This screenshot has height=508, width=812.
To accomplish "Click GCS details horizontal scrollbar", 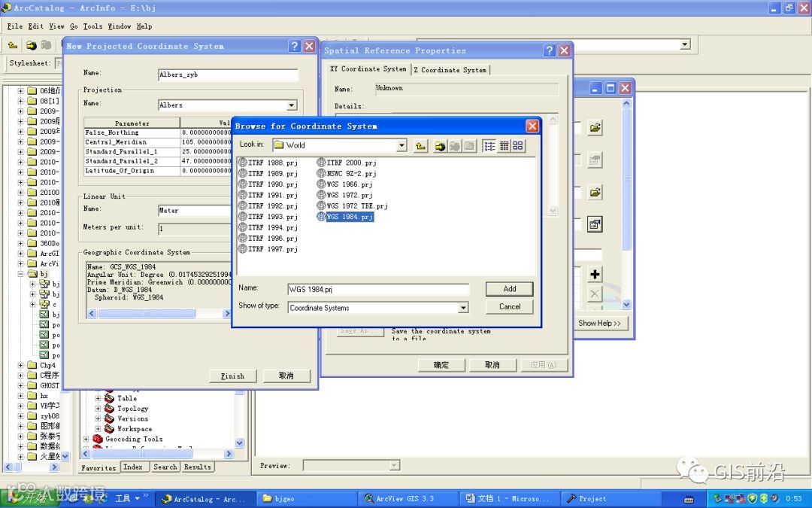I will pyautogui.click(x=147, y=314).
